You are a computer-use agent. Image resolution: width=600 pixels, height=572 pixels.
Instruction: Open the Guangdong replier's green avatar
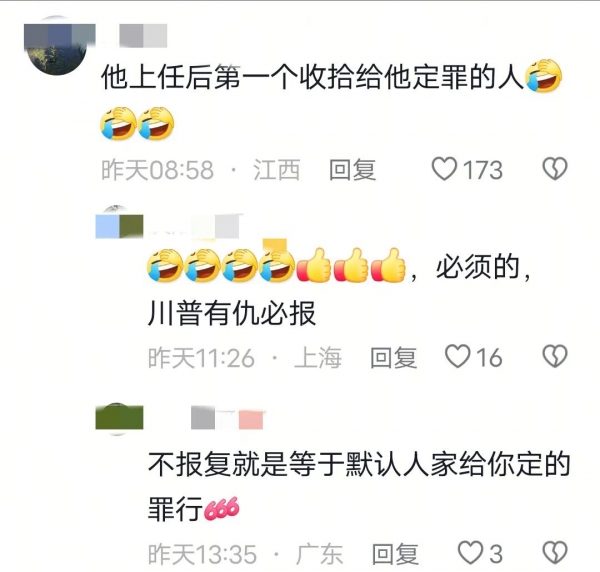119,419
